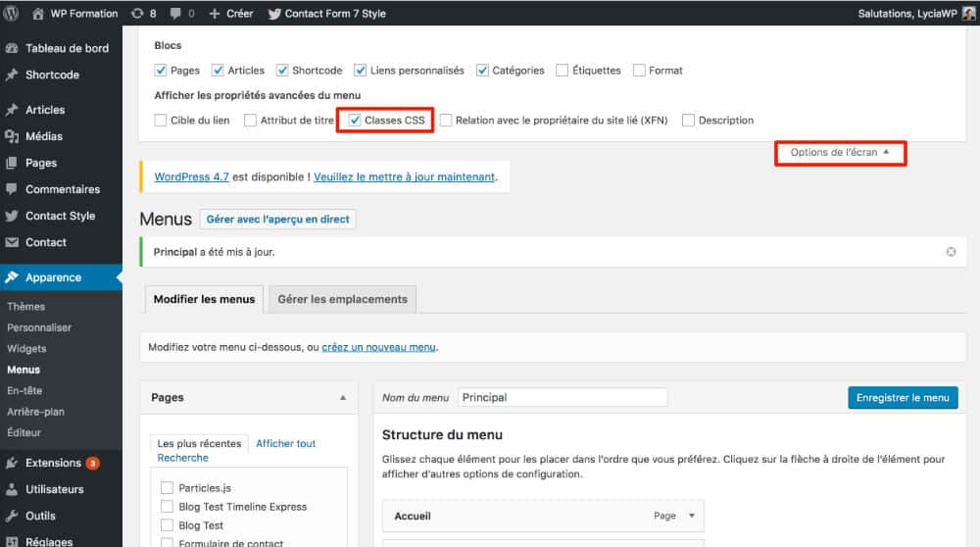Open En-tête submenu item
The image size is (980, 547).
click(x=24, y=391)
